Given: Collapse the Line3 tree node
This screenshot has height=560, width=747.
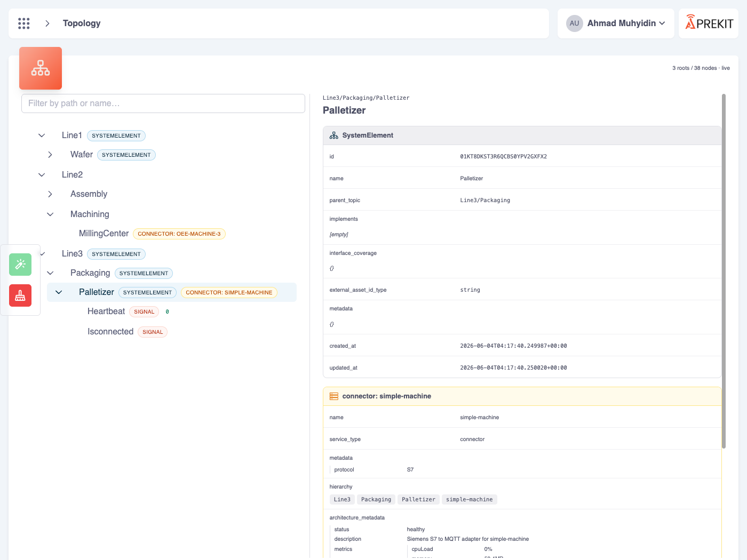Looking at the screenshot, I should point(43,254).
